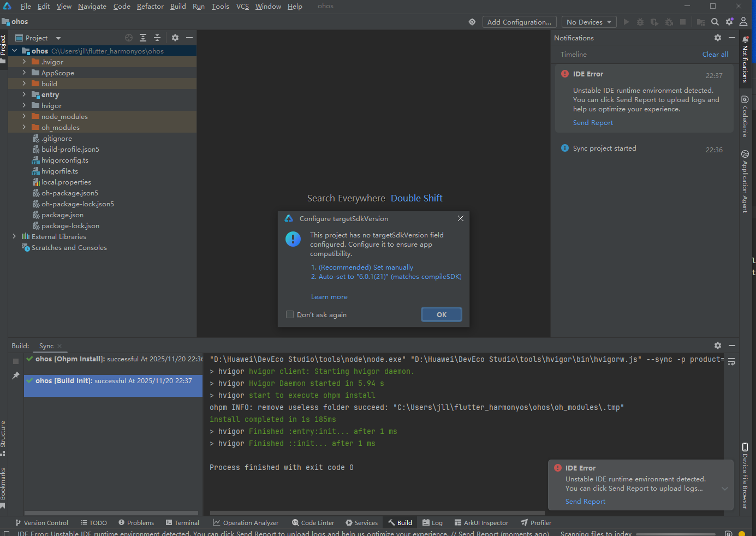Open the File menu
This screenshot has width=756, height=536.
(26, 7)
